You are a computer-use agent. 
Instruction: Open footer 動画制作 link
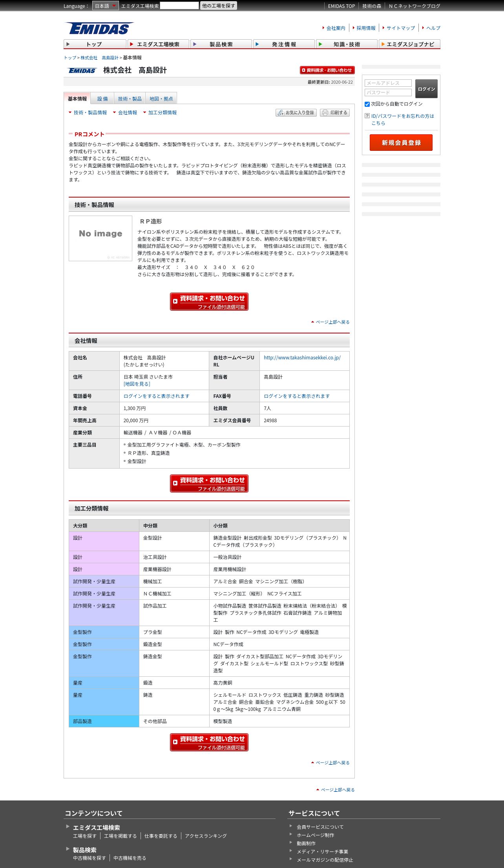(x=306, y=843)
